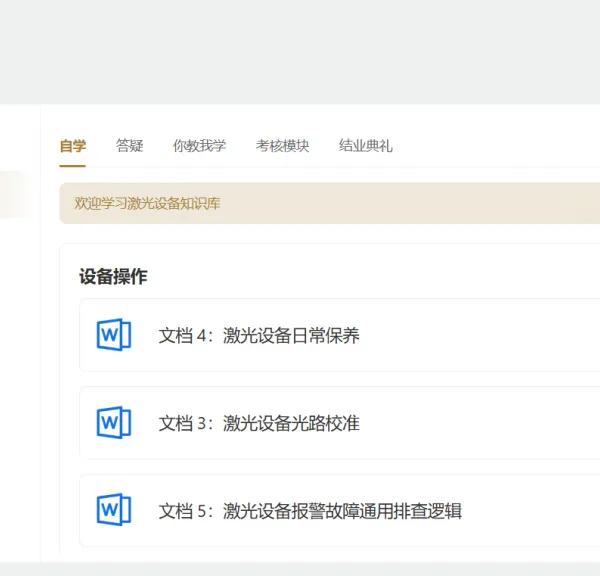Open the 结业典礼 tab
The image size is (600, 576).
tap(365, 146)
